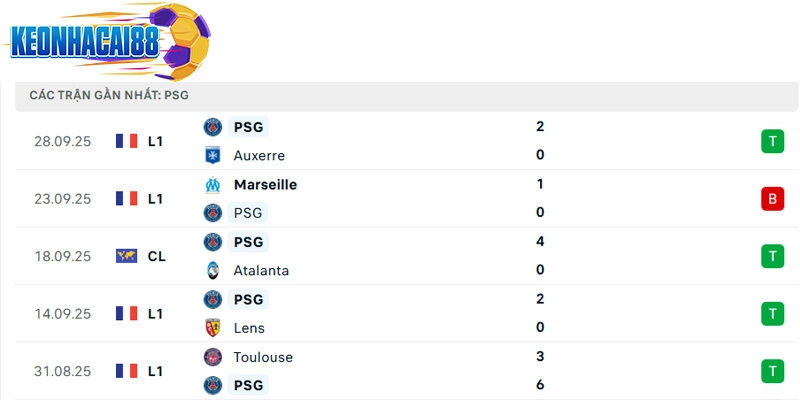Screen dimensions: 800x400
Task: Click the Atalanta club crest icon
Action: [212, 270]
